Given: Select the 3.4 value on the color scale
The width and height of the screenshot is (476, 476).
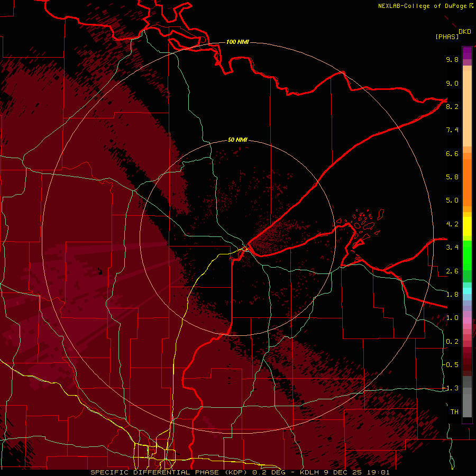Looking at the screenshot, I should pyautogui.click(x=452, y=248).
